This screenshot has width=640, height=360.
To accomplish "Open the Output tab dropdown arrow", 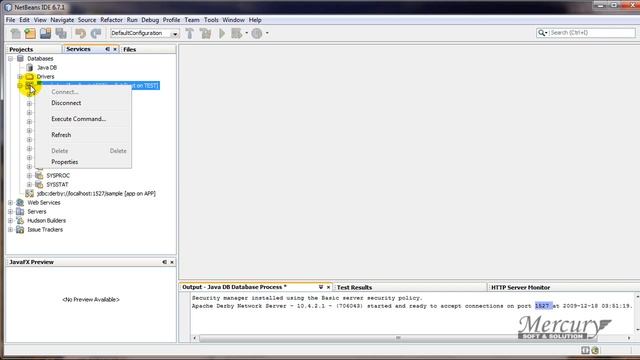I will tap(321, 287).
